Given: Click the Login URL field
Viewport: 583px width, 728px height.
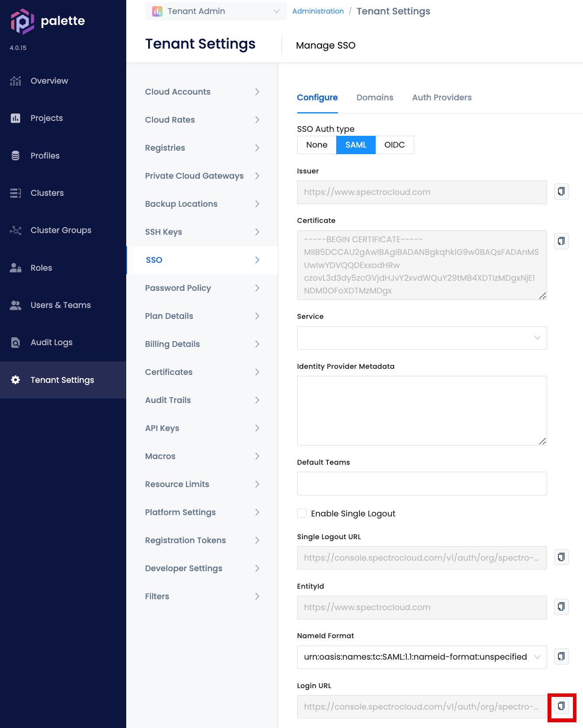Looking at the screenshot, I should coord(422,707).
